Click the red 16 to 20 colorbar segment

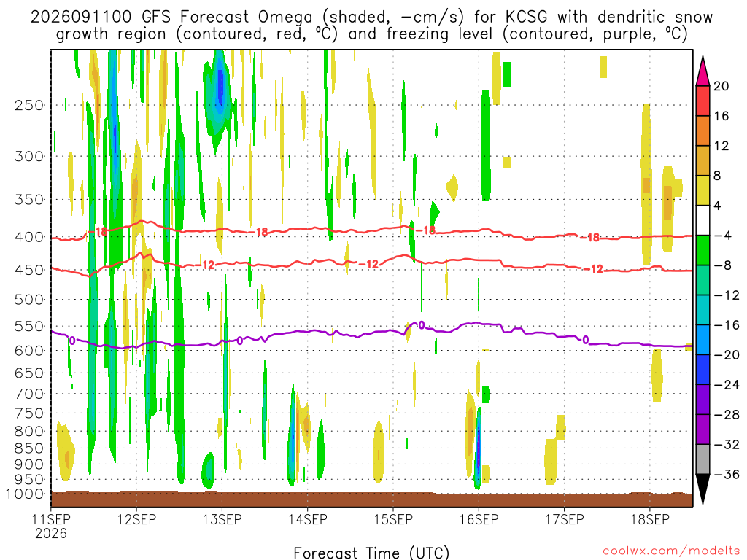[703, 101]
